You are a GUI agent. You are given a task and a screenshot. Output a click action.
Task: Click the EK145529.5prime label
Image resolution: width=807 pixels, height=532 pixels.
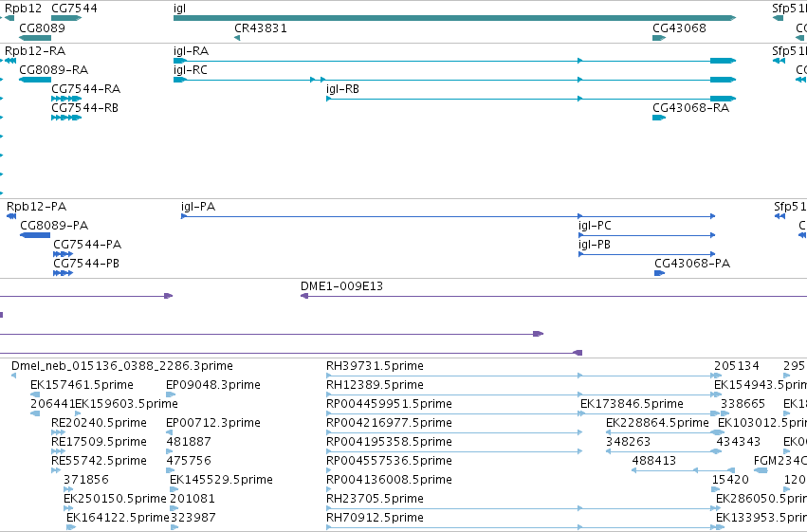(x=221, y=480)
